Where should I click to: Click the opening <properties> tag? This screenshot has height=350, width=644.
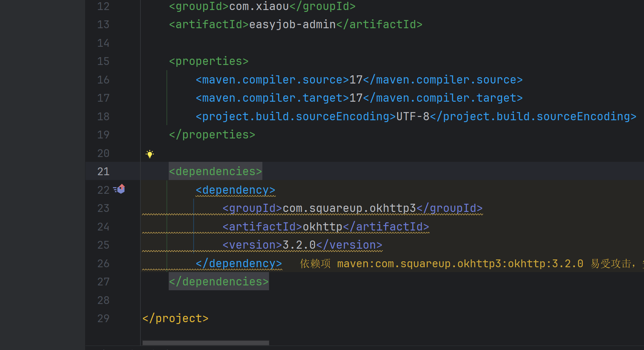(x=208, y=61)
